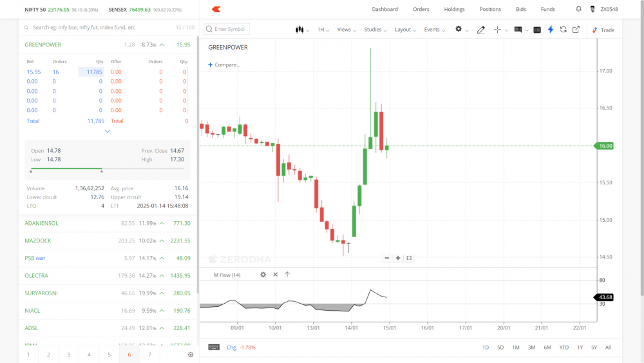Screen dimensions: 644x363
Task: Expand comment display options arrow
Action: pos(527,30)
